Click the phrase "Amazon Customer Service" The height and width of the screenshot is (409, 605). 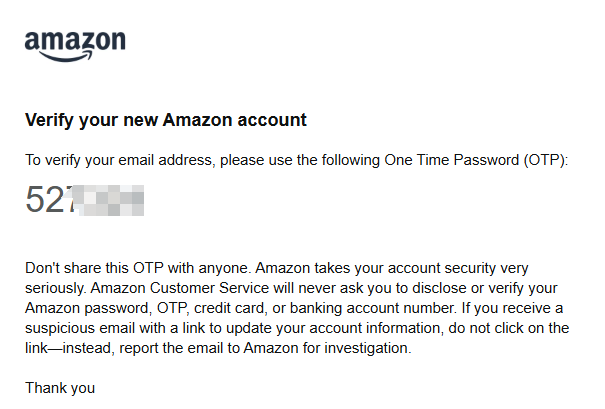(x=180, y=288)
